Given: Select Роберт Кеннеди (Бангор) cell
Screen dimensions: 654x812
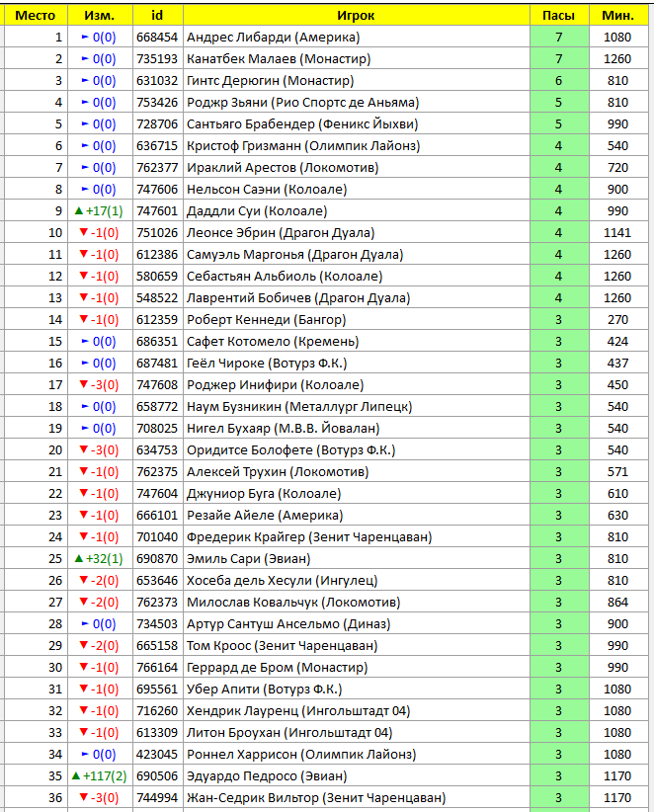Looking at the screenshot, I should pos(357,320).
